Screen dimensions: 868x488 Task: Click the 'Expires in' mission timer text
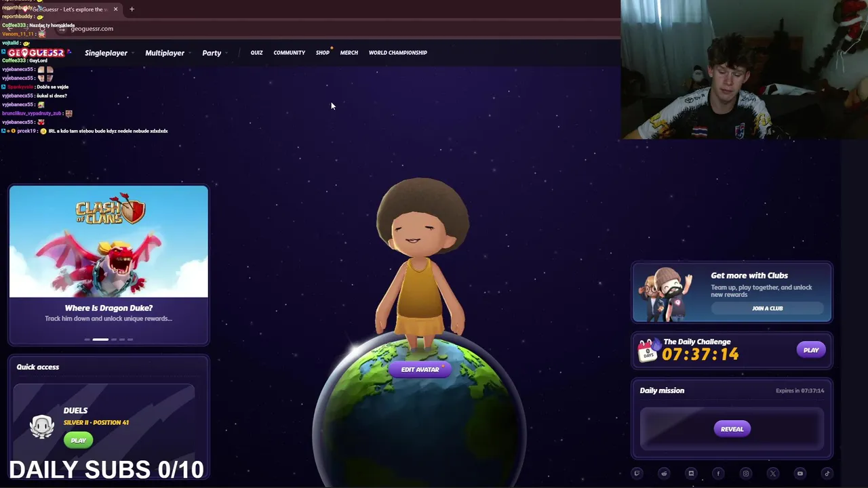click(x=800, y=391)
